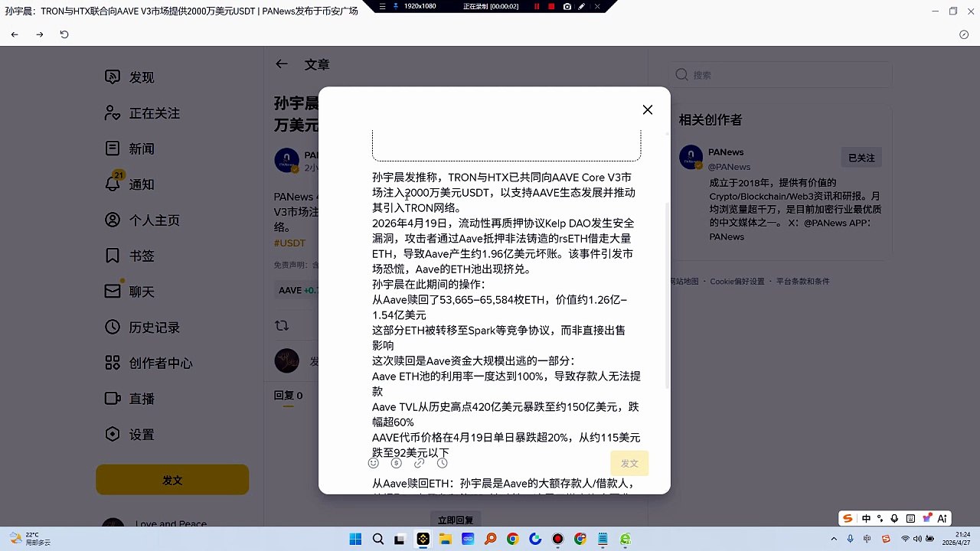Open recorder pen annotation tool
Screen dimensions: 980x551
point(582,6)
